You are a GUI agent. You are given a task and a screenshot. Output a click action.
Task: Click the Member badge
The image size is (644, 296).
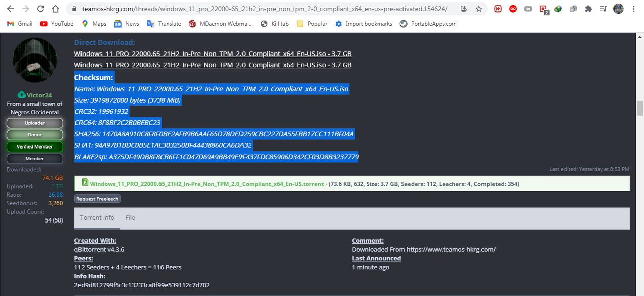[x=35, y=159]
